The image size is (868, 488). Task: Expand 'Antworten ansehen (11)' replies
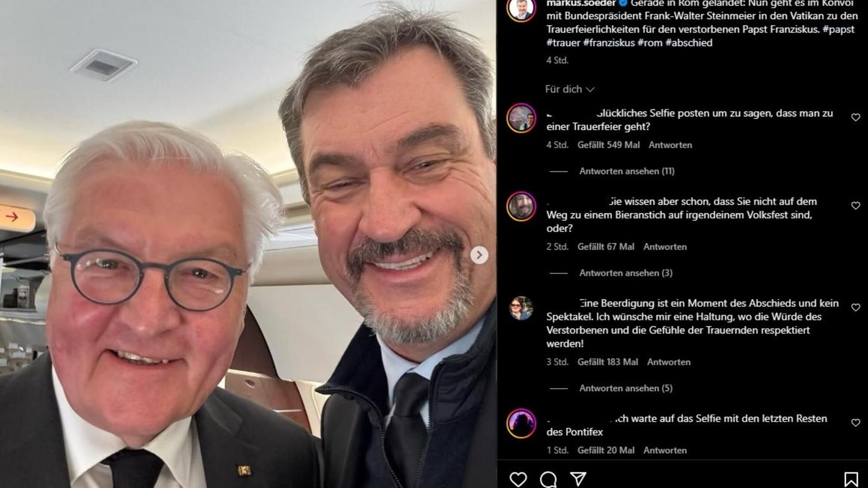626,171
